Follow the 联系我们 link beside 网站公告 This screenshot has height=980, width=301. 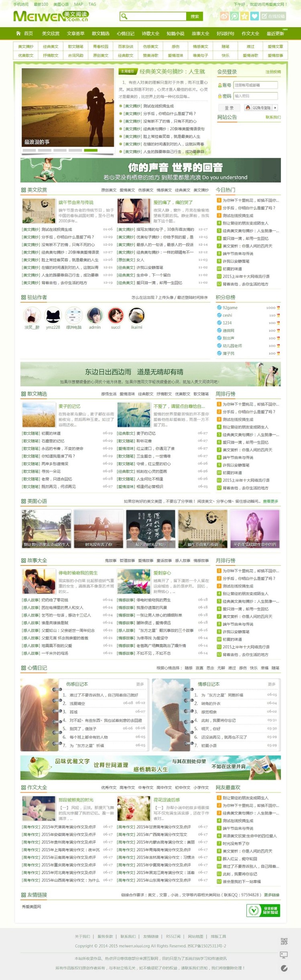point(273,117)
